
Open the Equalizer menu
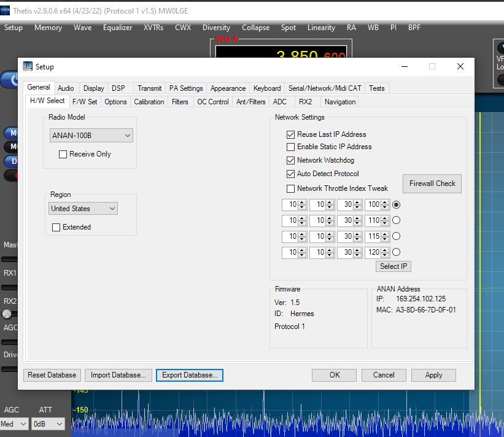coord(118,28)
